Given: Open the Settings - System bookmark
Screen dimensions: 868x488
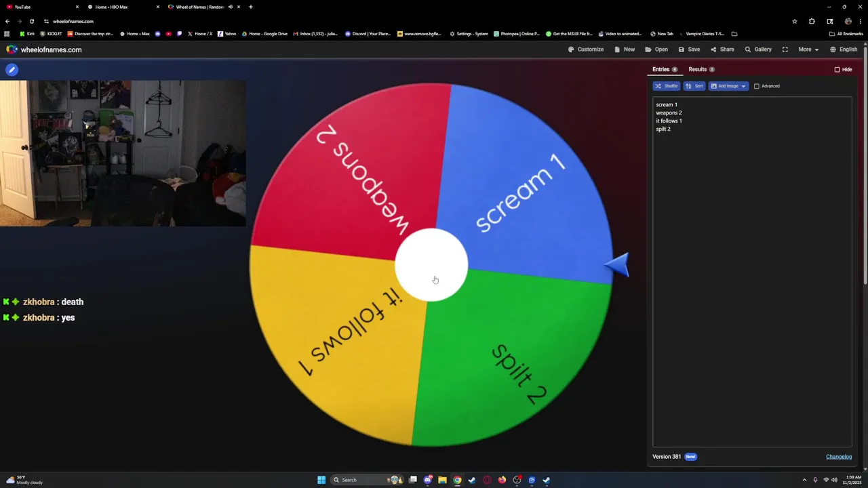Looking at the screenshot, I should tap(469, 34).
